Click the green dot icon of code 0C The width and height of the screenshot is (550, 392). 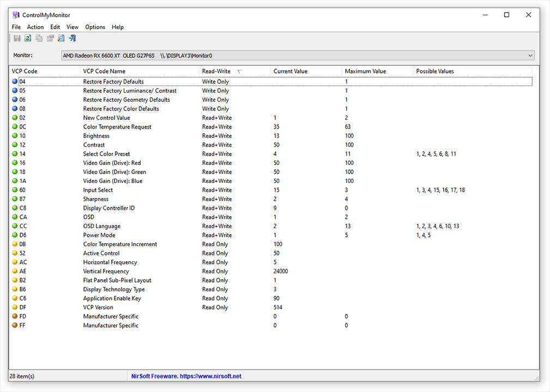tap(15, 127)
